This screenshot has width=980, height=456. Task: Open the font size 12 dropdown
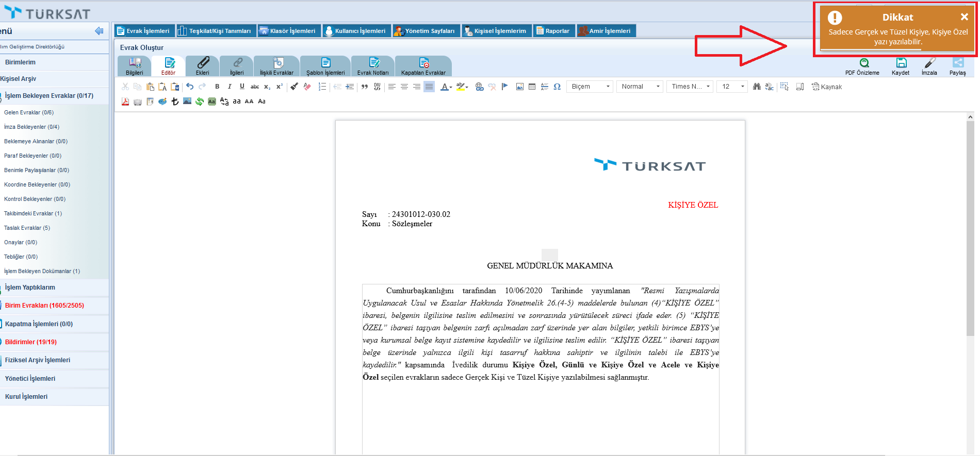click(x=732, y=87)
